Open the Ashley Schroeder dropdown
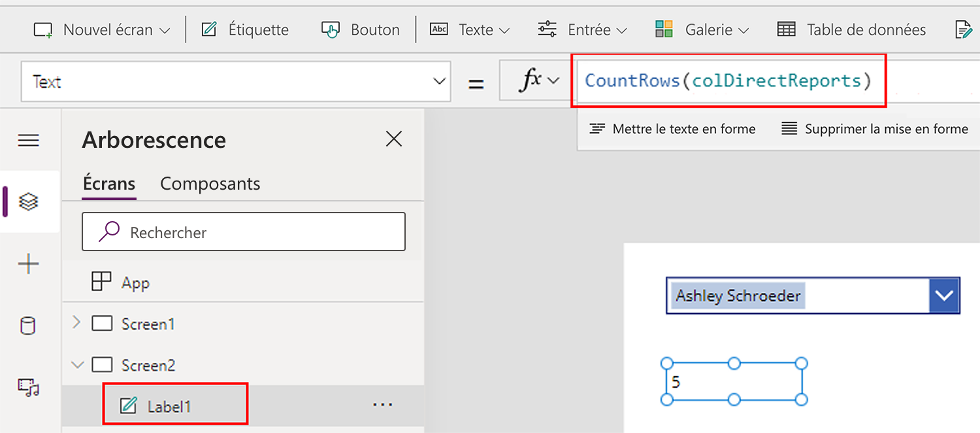The width and height of the screenshot is (980, 433). click(944, 295)
